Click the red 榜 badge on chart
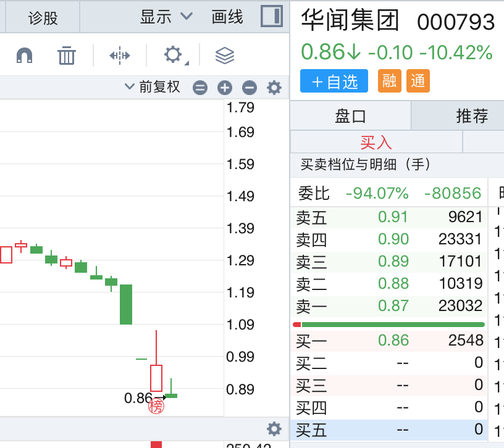Image resolution: width=504 pixels, height=448 pixels. coord(156,406)
